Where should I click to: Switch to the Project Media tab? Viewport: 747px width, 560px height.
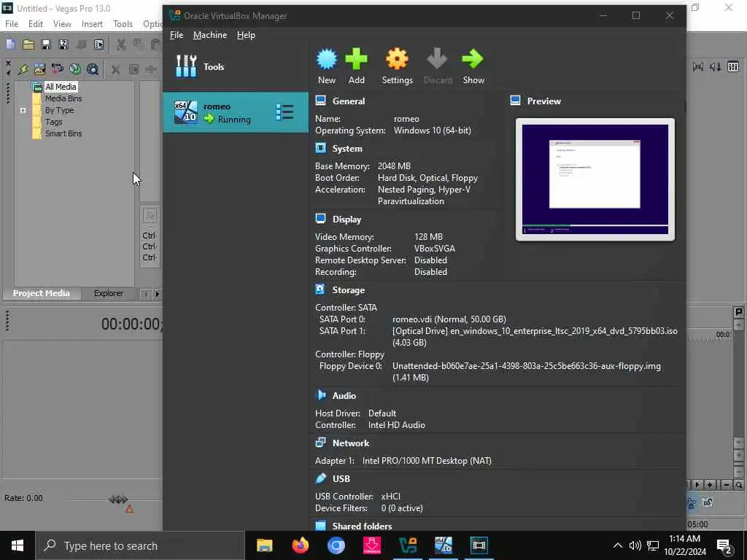pos(41,293)
